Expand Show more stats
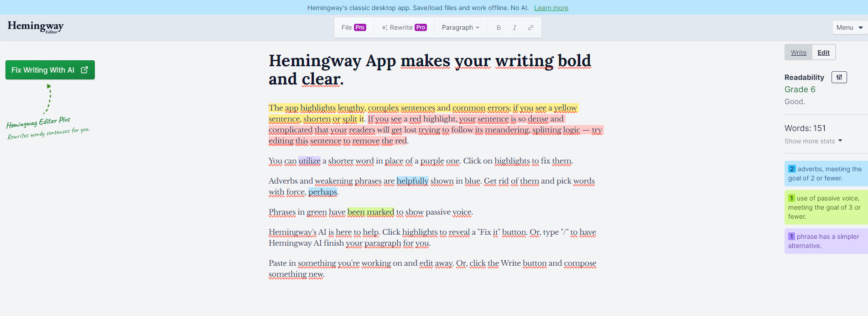868x316 pixels. pyautogui.click(x=813, y=141)
